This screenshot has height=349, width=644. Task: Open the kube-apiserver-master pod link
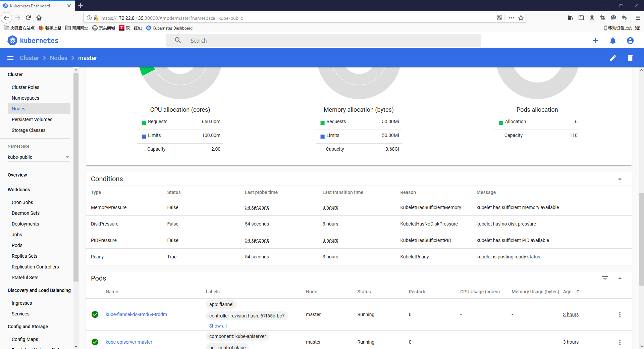pos(129,342)
